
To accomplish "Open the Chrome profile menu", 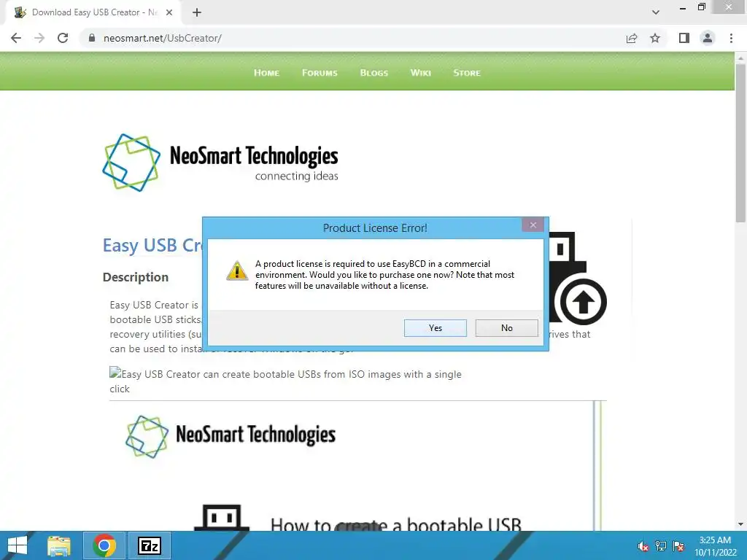I will 708,38.
